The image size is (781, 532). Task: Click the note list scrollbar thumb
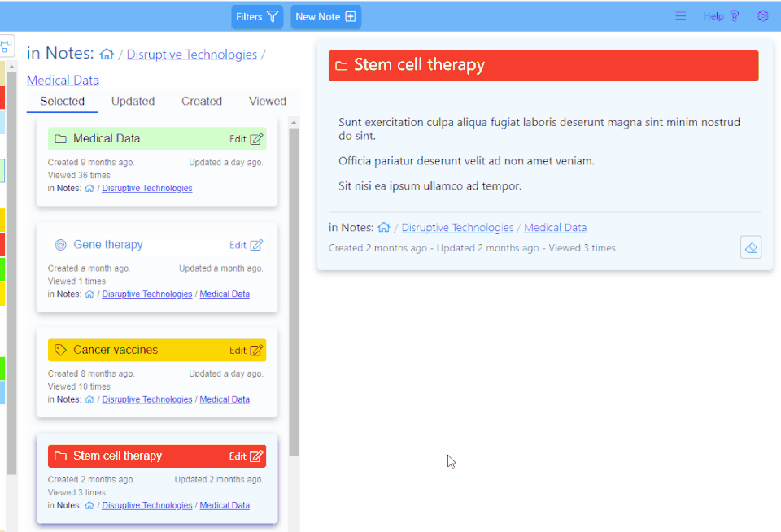[294, 292]
